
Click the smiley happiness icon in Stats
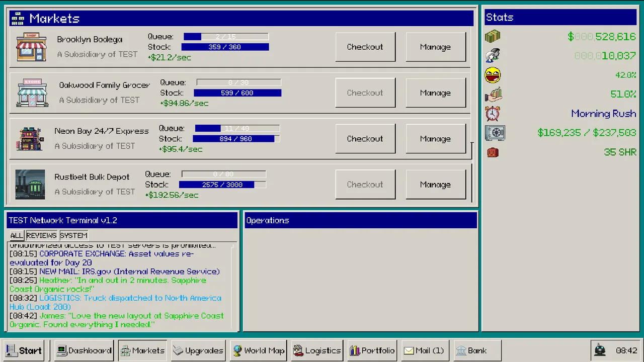[493, 75]
